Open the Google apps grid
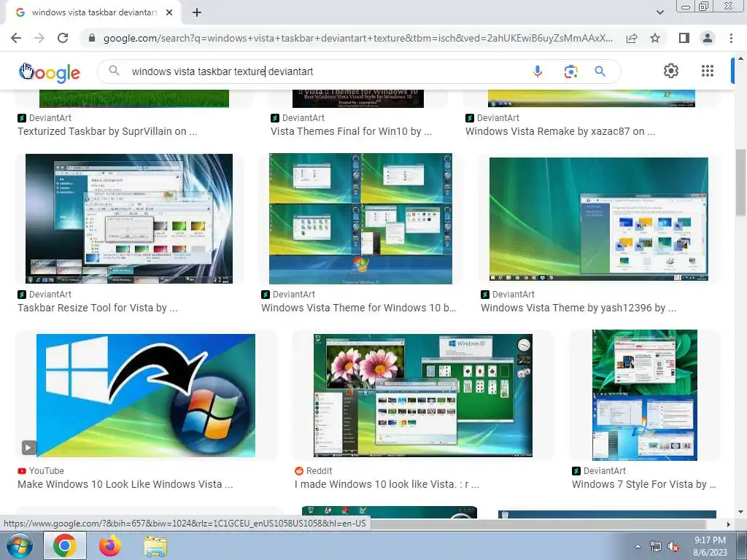The width and height of the screenshot is (747, 560). [708, 71]
